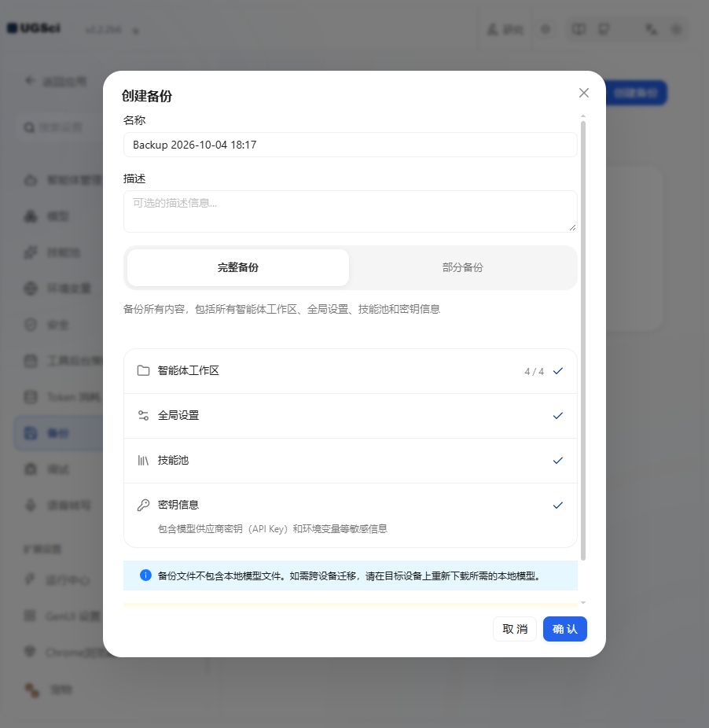
Task: Click the 包含模型供应商密钥 hint text
Action: (273, 529)
